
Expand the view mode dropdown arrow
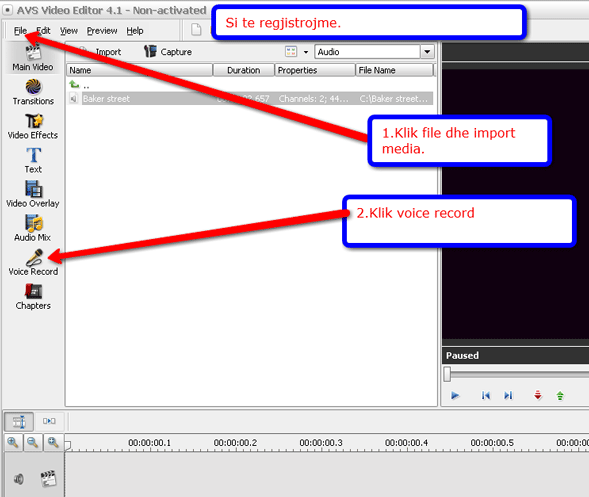coord(306,52)
